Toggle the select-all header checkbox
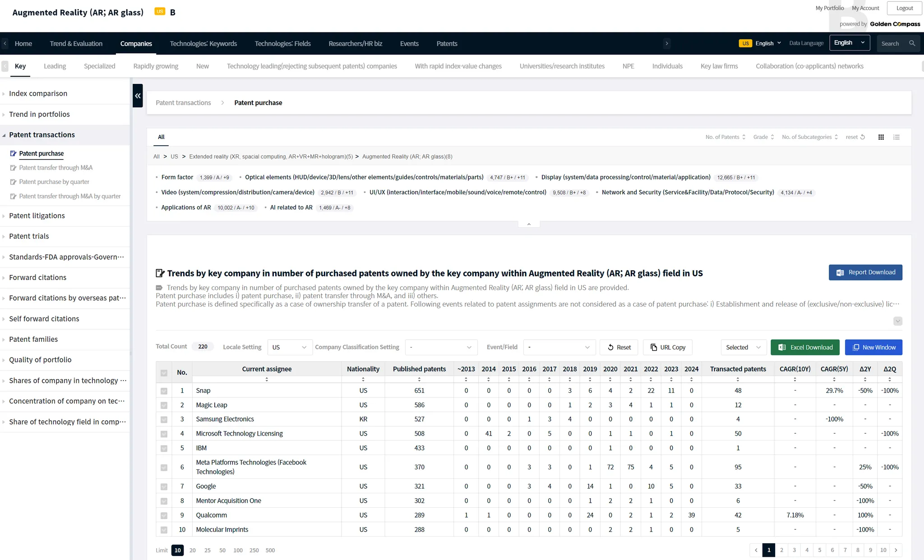Viewport: 924px width, 560px height. [164, 373]
